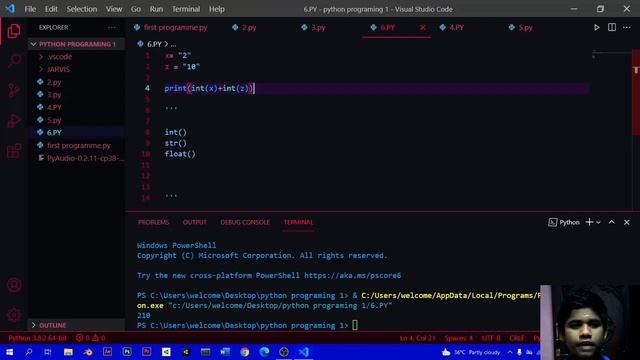This screenshot has width=640, height=360.
Task: Switch to the OUTPUT panel tab
Action: click(x=195, y=222)
